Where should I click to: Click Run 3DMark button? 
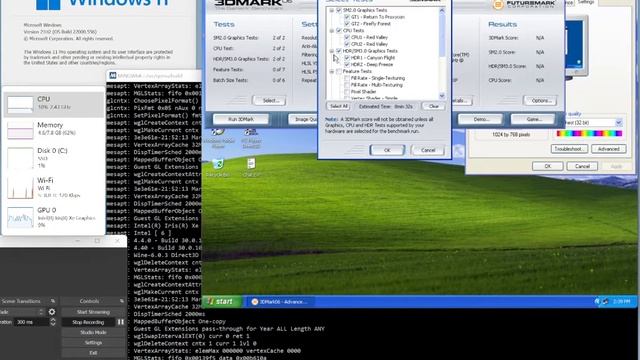click(241, 119)
